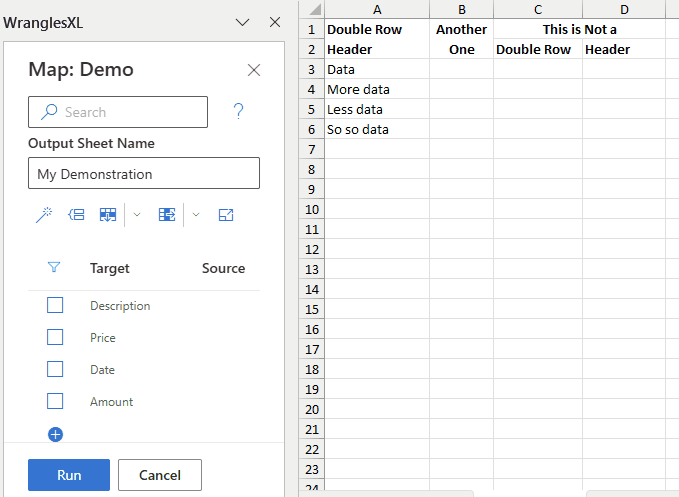This screenshot has height=497, width=679.
Task: Tick the Price target checkbox
Action: click(55, 337)
